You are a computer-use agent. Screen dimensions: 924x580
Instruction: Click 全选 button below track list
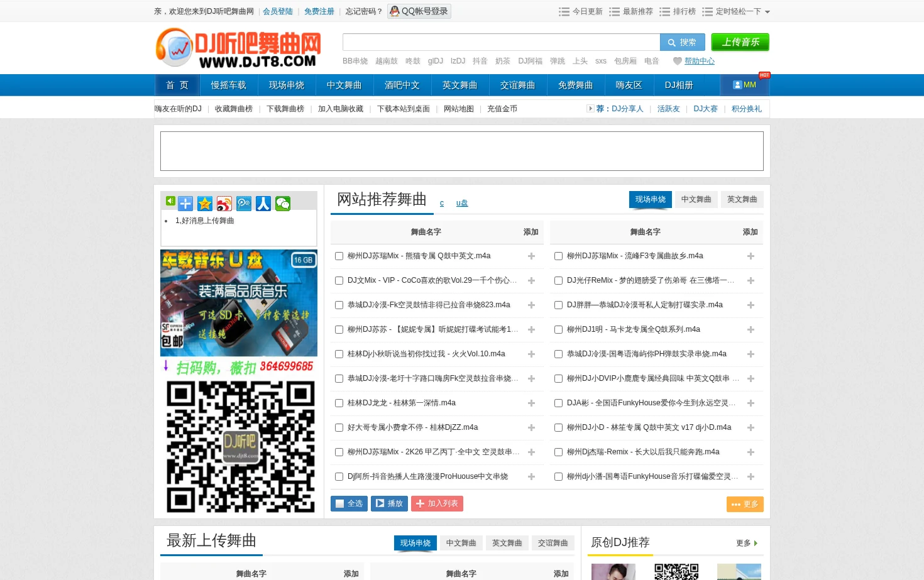click(349, 504)
